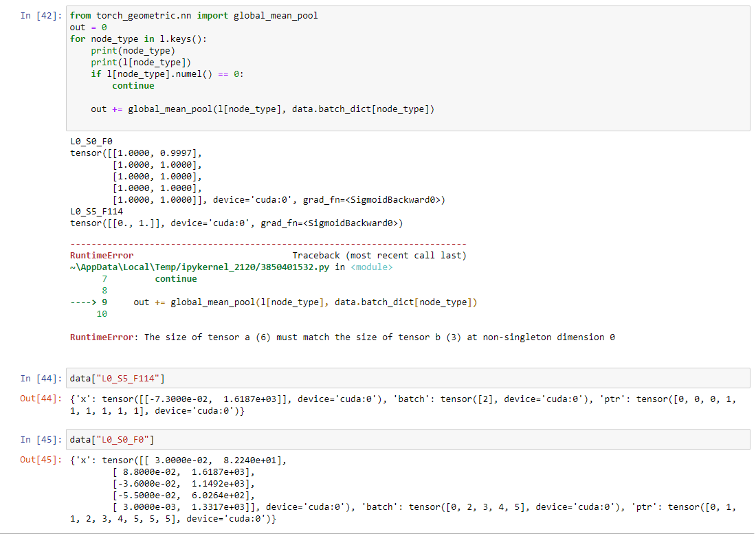Click the Out[45] '[ 8.8000e-02, 1.6187e+03]' row
This screenshot has width=756, height=534.
pyautogui.click(x=184, y=472)
